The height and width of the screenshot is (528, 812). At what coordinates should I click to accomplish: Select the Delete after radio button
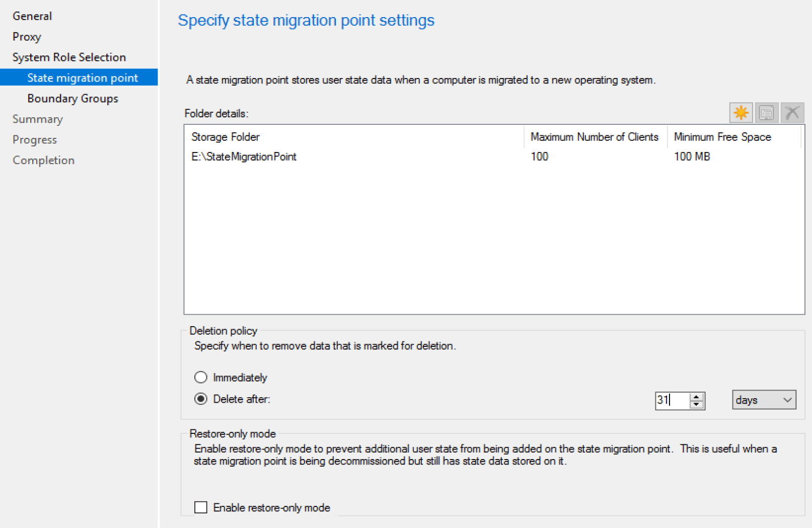coord(201,399)
